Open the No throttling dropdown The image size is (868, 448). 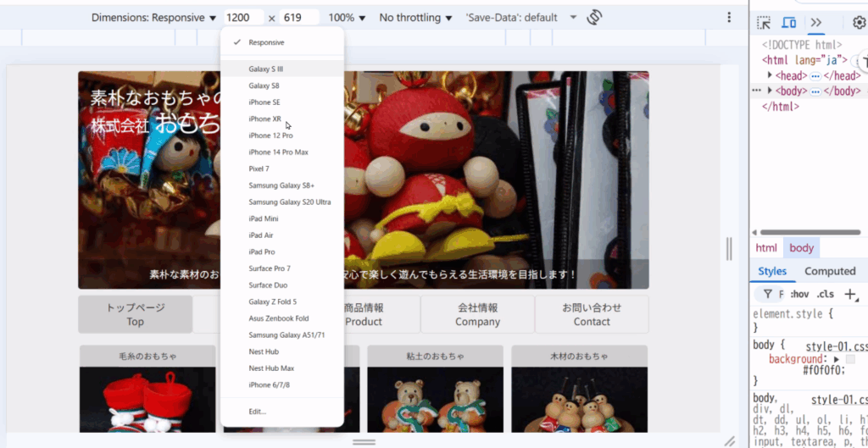pyautogui.click(x=415, y=18)
